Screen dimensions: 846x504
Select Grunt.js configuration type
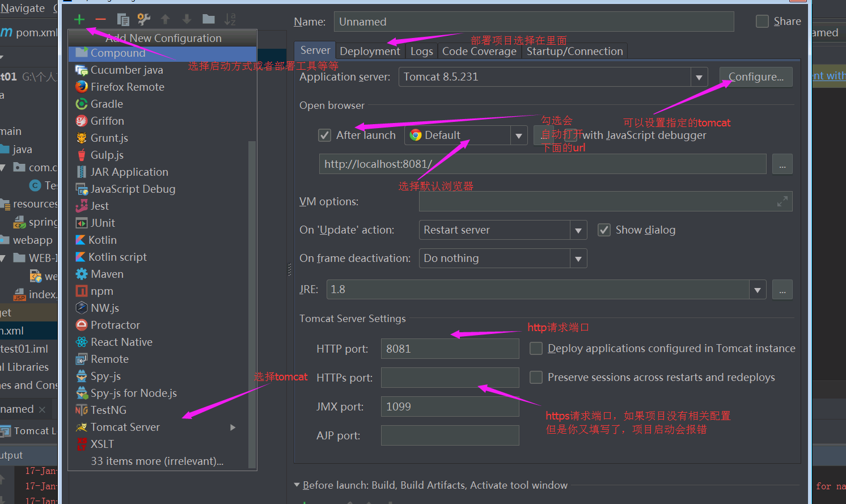(x=162, y=138)
